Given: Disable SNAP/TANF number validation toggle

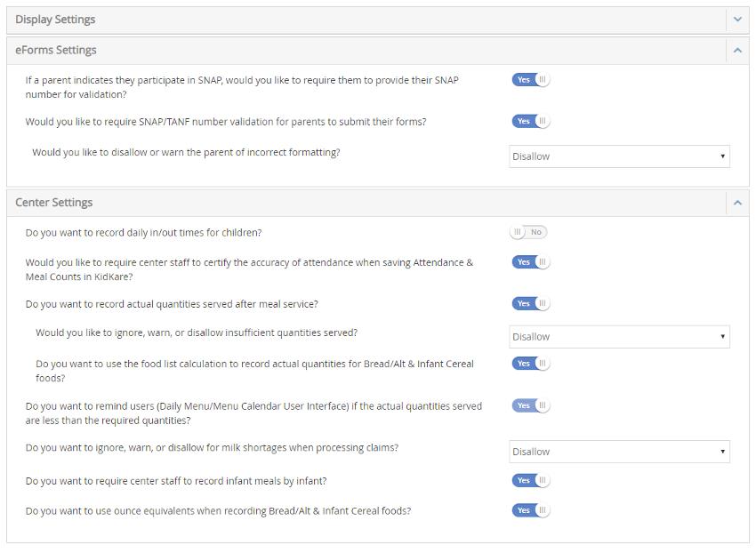Looking at the screenshot, I should [531, 122].
